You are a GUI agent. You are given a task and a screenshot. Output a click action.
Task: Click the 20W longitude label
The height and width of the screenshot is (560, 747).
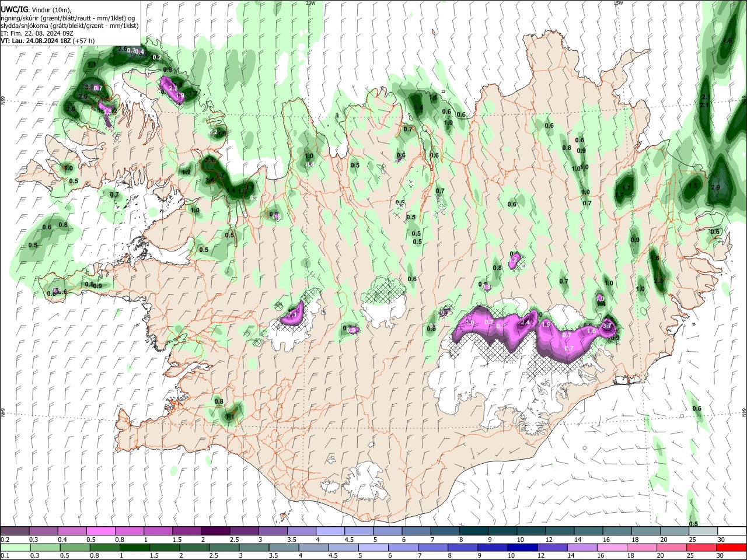(x=310, y=3)
